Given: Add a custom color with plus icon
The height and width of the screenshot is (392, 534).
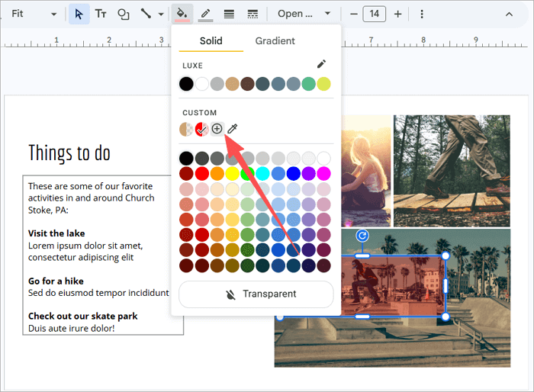Looking at the screenshot, I should 217,129.
